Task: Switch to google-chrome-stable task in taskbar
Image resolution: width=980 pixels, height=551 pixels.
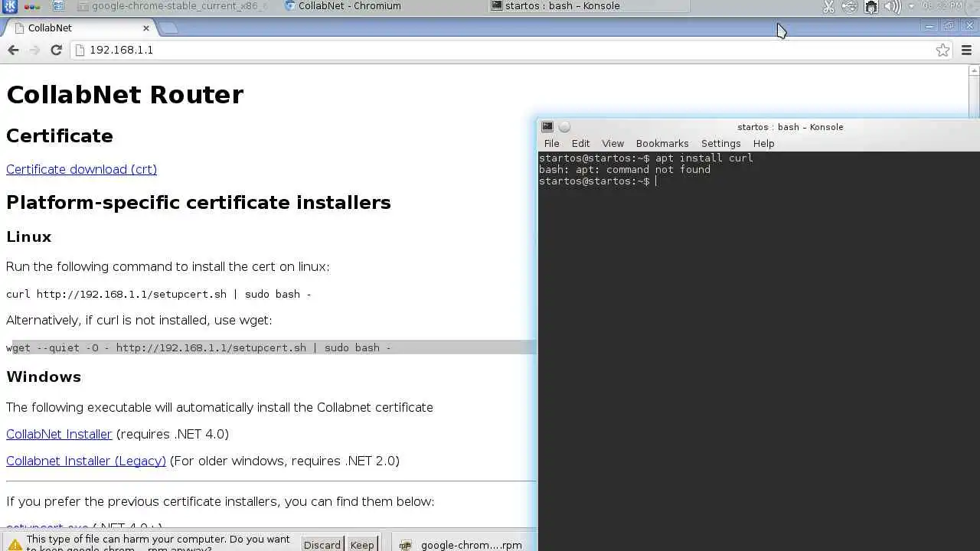Action: [x=173, y=6]
